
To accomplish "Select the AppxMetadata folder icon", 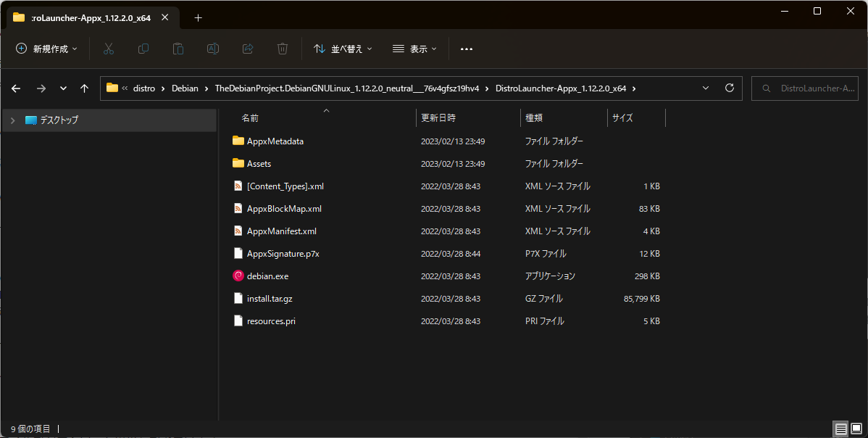I will tap(238, 141).
